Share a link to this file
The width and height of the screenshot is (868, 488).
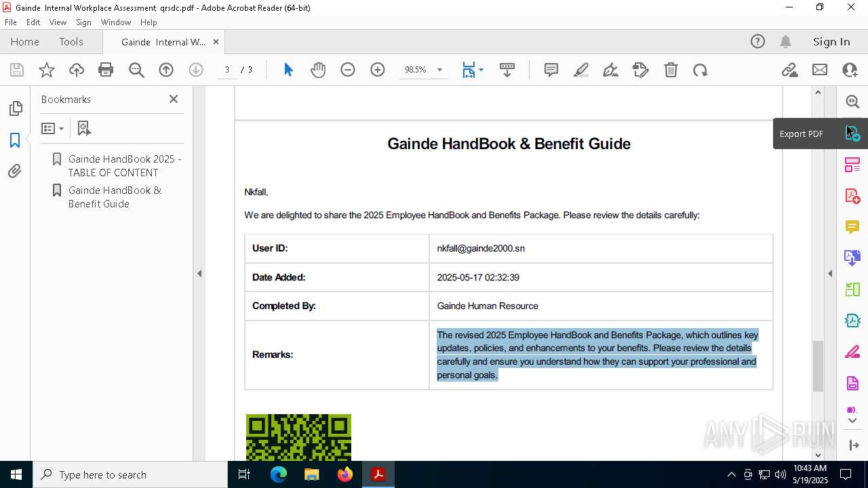click(x=790, y=70)
